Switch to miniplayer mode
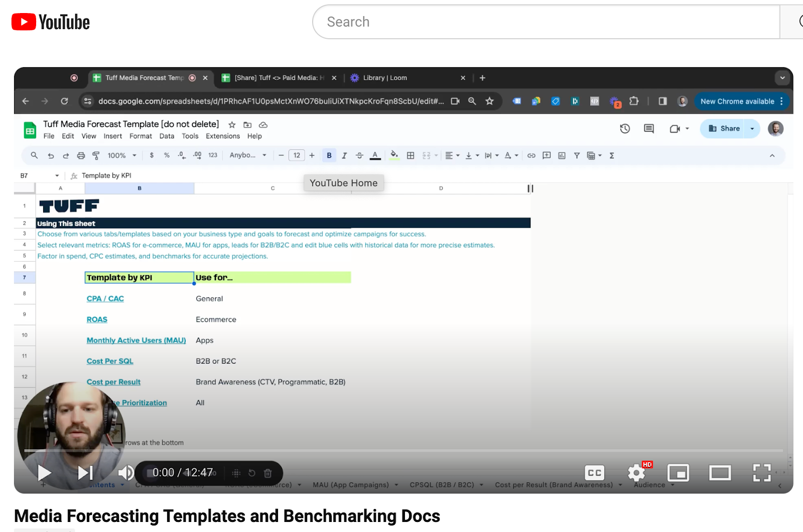The width and height of the screenshot is (803, 532). click(678, 472)
